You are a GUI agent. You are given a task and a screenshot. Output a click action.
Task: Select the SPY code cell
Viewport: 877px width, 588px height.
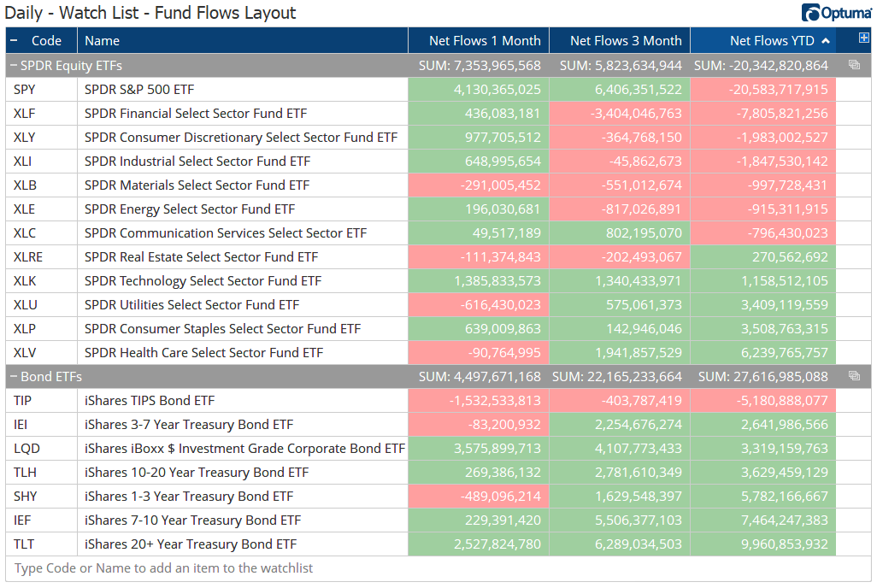pyautogui.click(x=41, y=90)
